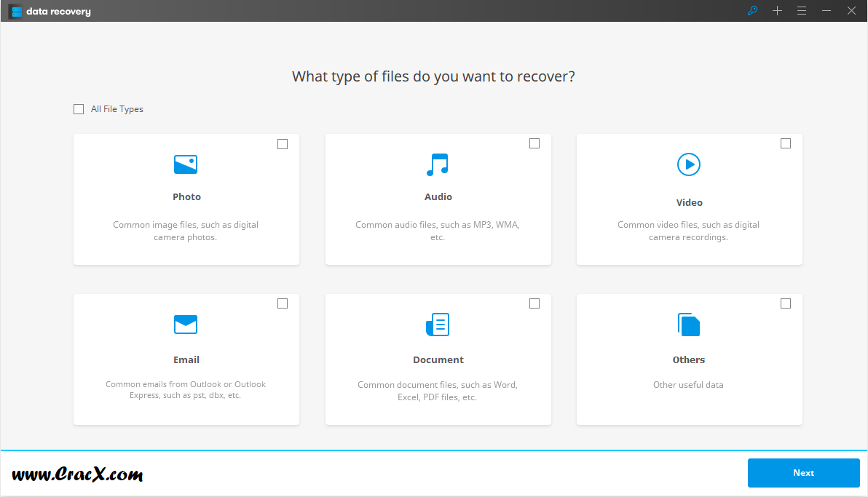This screenshot has width=868, height=497.
Task: Click 'Common video files' description text
Action: [688, 231]
